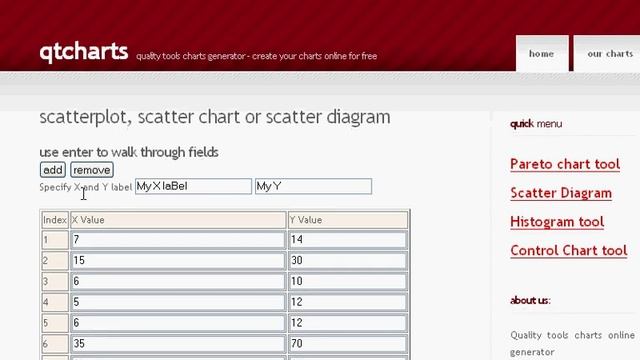
Task: Click Y Value field in row 1 containing 14
Action: click(x=348, y=240)
